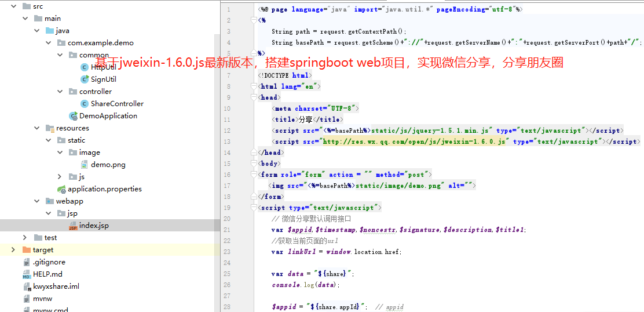Click the orange target folder icon

coord(27,249)
